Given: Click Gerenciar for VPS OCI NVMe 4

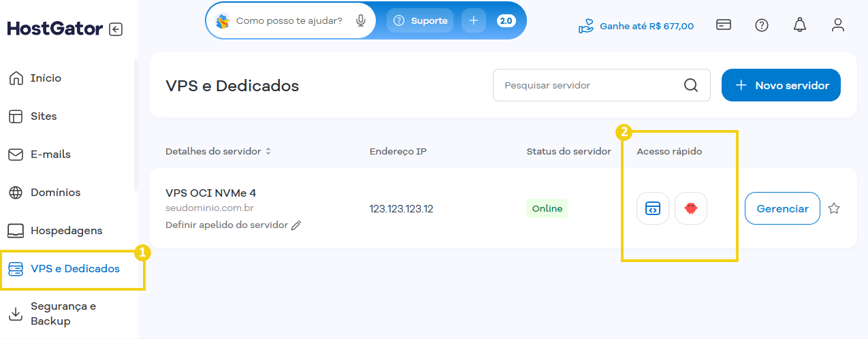Looking at the screenshot, I should click(x=782, y=208).
